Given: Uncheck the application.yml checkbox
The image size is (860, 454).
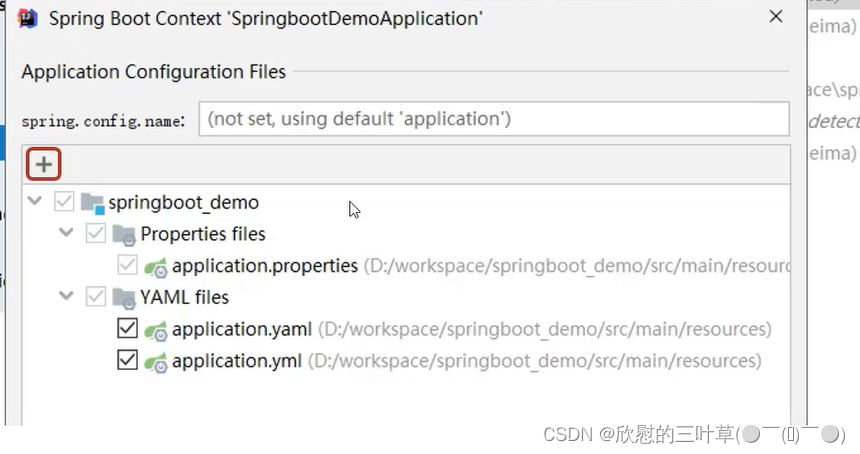Looking at the screenshot, I should coord(127,360).
